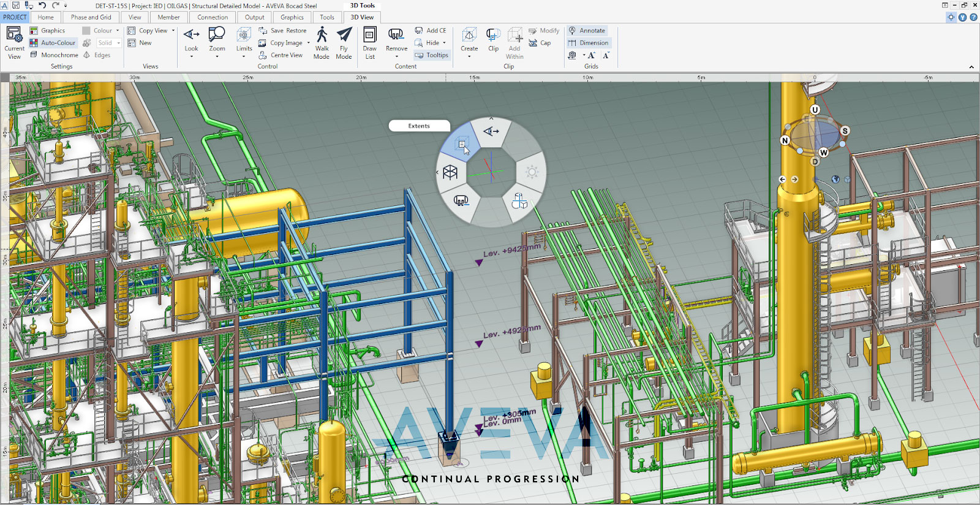Viewport: 980px width, 505px height.
Task: Click the vessel segment in radial menu
Action: click(461, 200)
